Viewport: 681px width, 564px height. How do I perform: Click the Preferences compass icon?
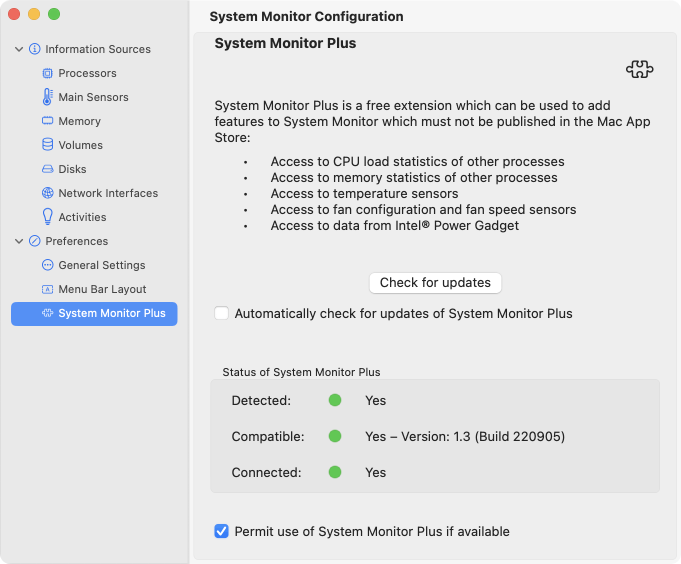34,241
